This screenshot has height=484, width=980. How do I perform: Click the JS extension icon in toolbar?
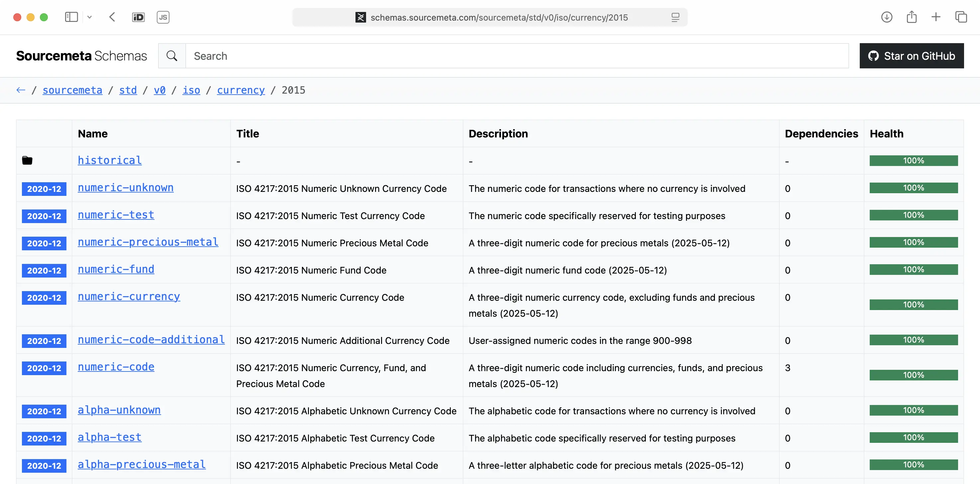[x=163, y=17]
